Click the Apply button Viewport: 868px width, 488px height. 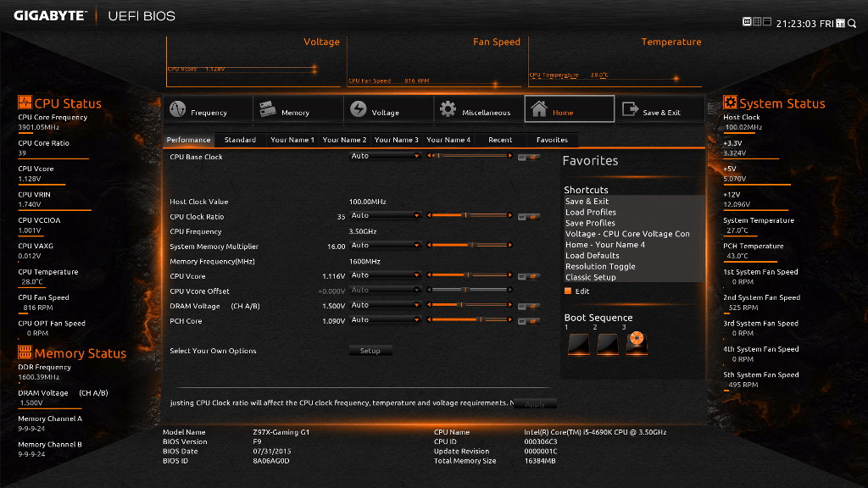(x=535, y=404)
